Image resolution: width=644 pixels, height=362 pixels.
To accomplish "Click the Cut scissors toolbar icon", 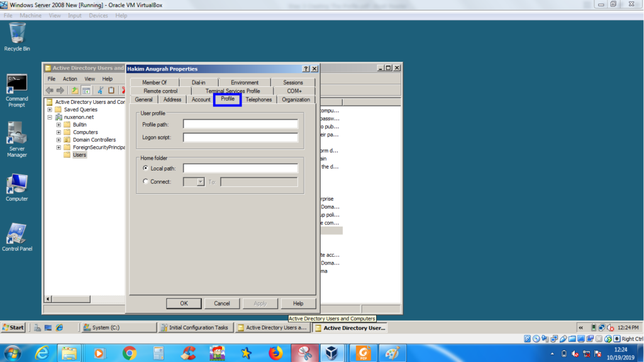I will 100,90.
